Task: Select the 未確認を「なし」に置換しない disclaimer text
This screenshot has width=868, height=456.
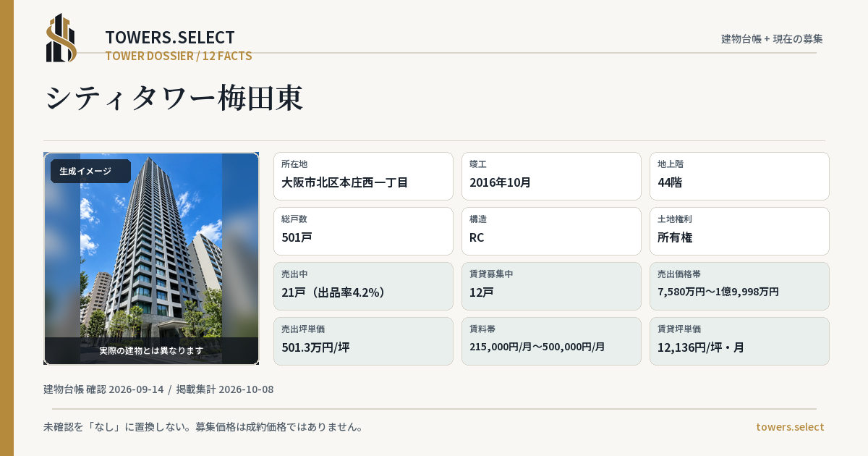Action: click(203, 427)
